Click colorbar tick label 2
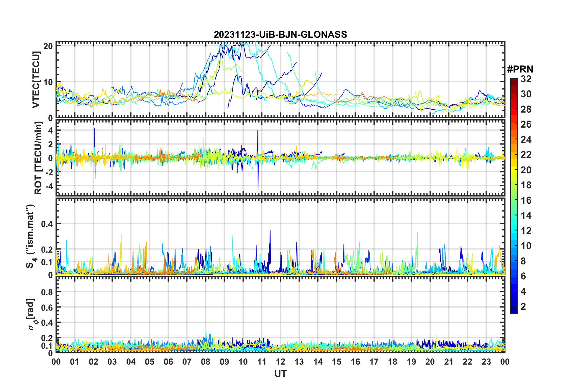561x392 pixels. point(523,307)
